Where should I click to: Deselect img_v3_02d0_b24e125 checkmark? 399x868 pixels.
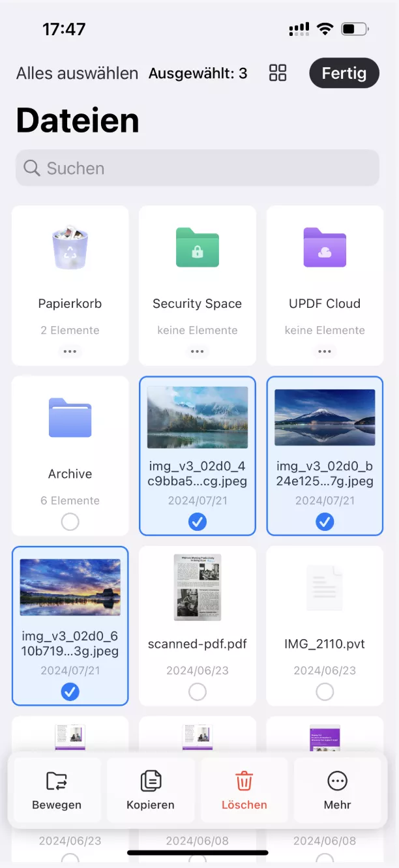click(x=325, y=521)
